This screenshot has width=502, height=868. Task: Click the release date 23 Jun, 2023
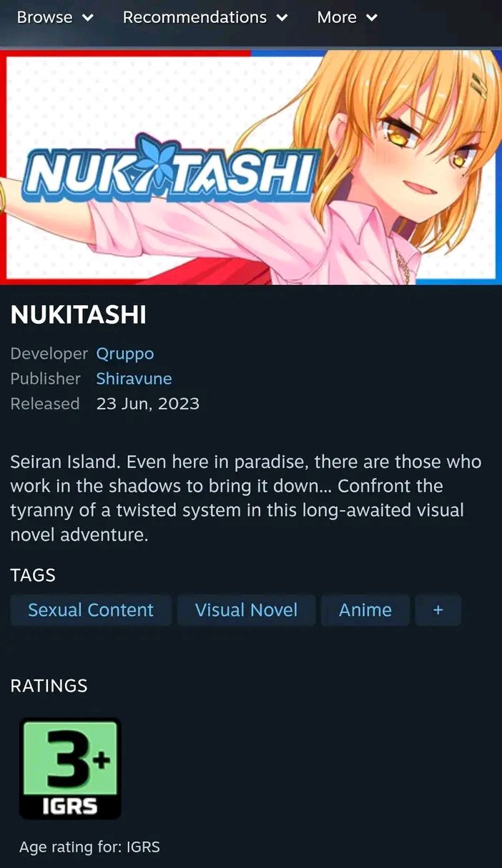pyautogui.click(x=148, y=404)
